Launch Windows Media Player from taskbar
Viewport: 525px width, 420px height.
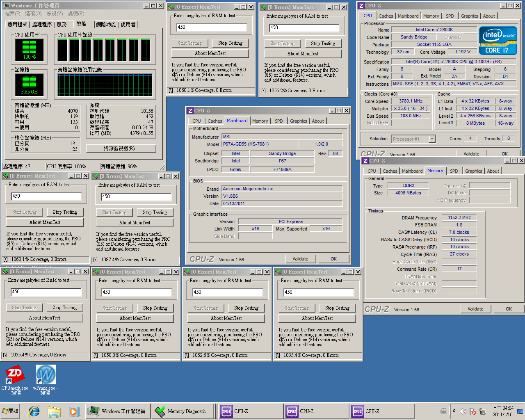(73, 411)
